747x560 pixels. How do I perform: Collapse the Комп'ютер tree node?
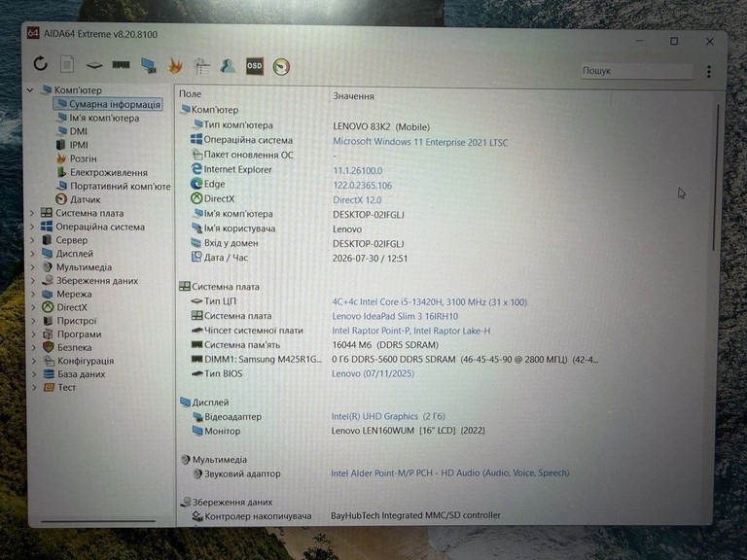tap(30, 89)
